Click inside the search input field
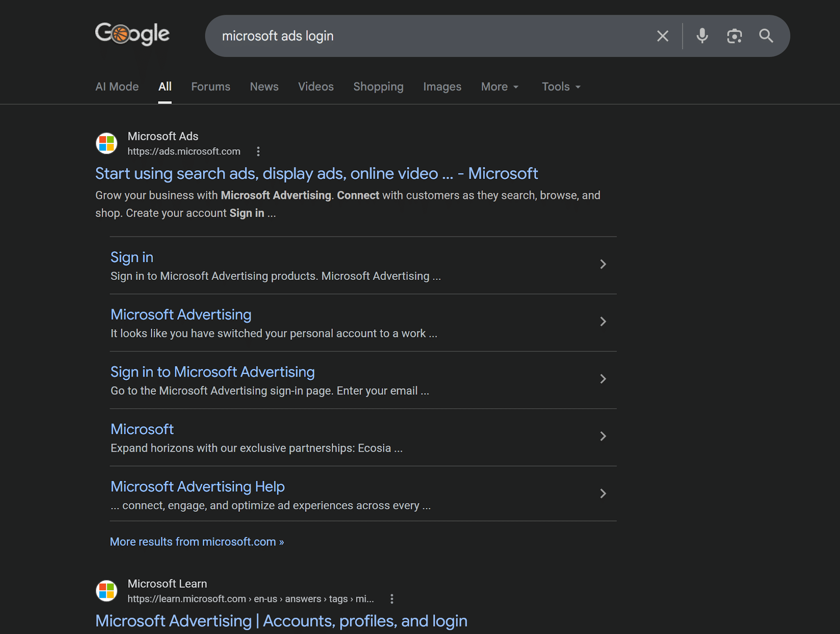 pos(431,36)
